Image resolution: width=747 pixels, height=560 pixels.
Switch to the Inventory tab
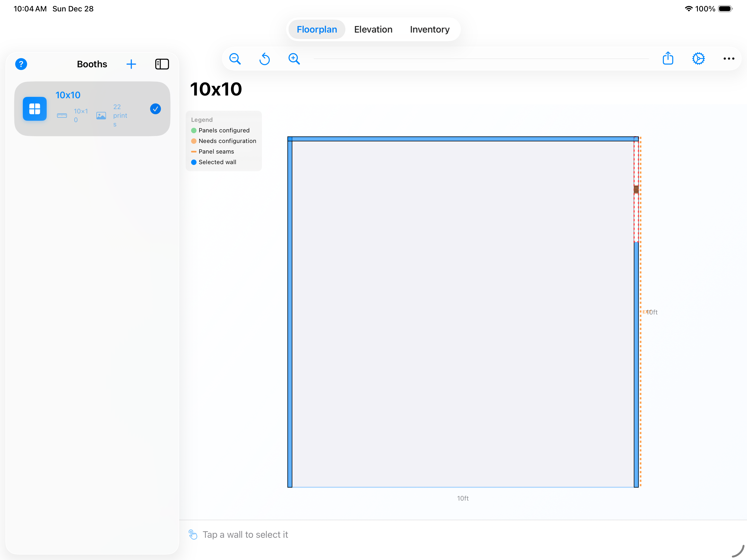pyautogui.click(x=430, y=29)
